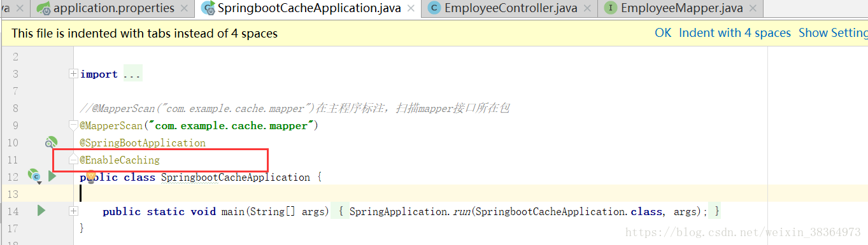Click the closing brace on line 17
This screenshot has width=868, height=245.
pos(82,228)
